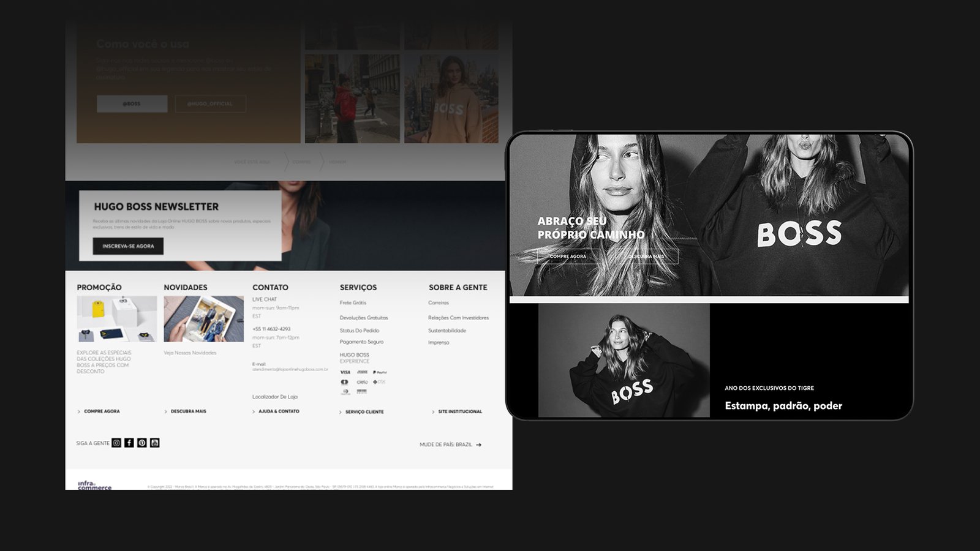980x551 pixels.
Task: Click the Visa payment logo
Action: tap(345, 372)
